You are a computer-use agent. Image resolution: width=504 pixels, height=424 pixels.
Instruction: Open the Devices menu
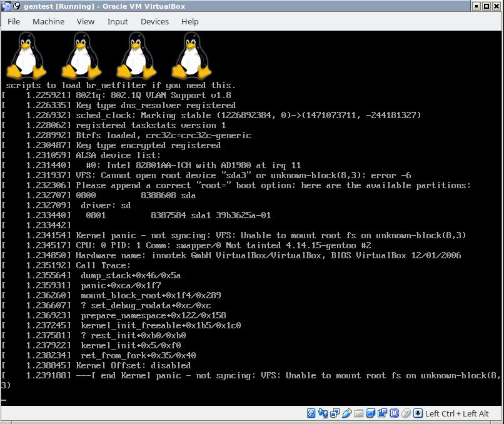click(x=154, y=21)
